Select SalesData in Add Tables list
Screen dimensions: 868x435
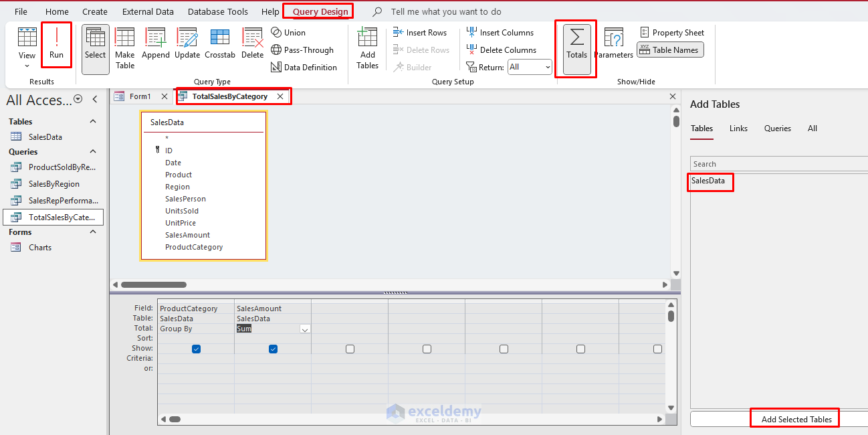[x=708, y=181]
